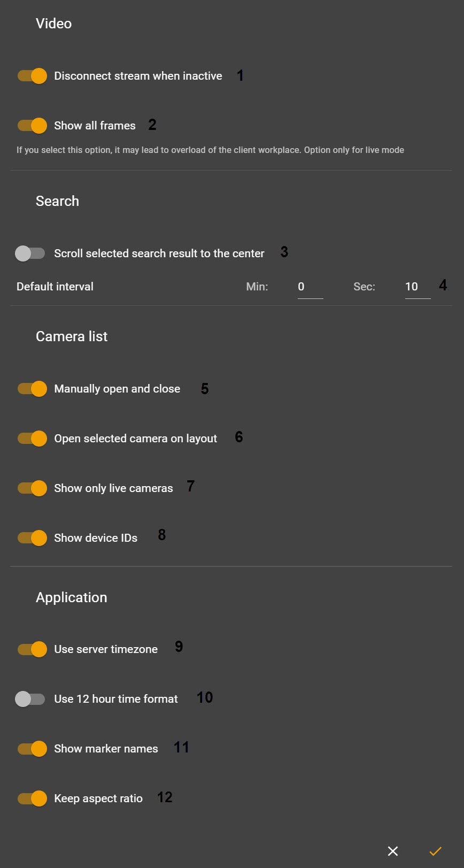
Task: Toggle Show only live cameras
Action: pos(32,488)
